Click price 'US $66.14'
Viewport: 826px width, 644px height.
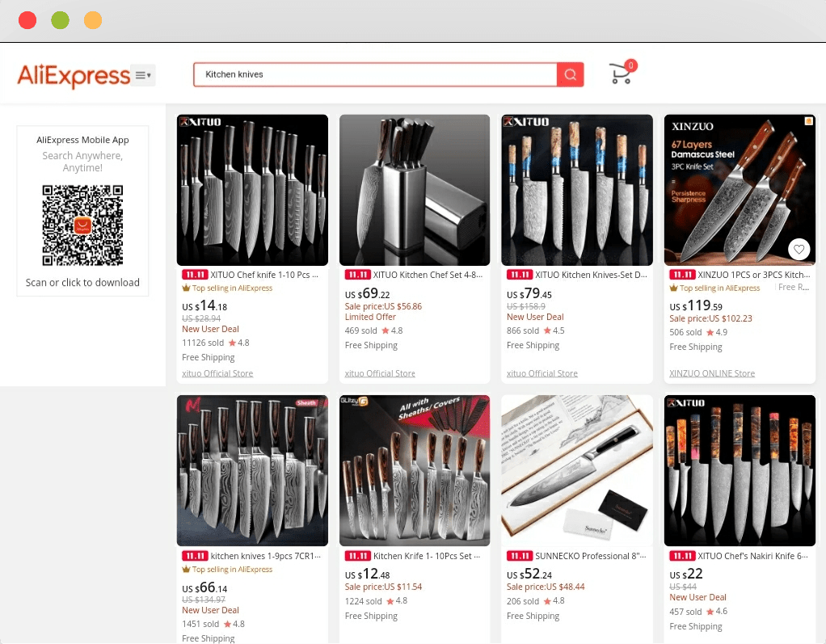204,587
